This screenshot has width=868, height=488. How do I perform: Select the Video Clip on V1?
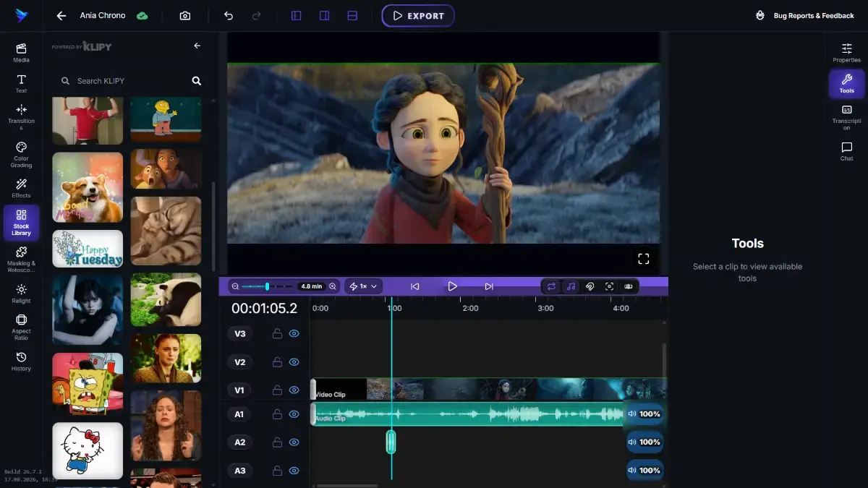tap(489, 389)
